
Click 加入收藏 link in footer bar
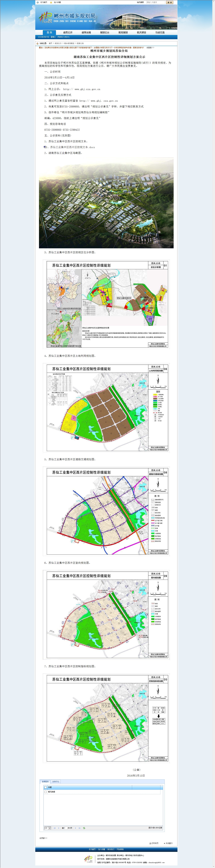click(x=102, y=849)
